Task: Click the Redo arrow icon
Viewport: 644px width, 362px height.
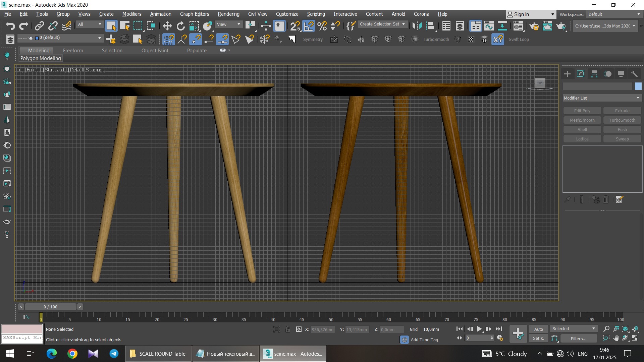Action: (x=24, y=26)
